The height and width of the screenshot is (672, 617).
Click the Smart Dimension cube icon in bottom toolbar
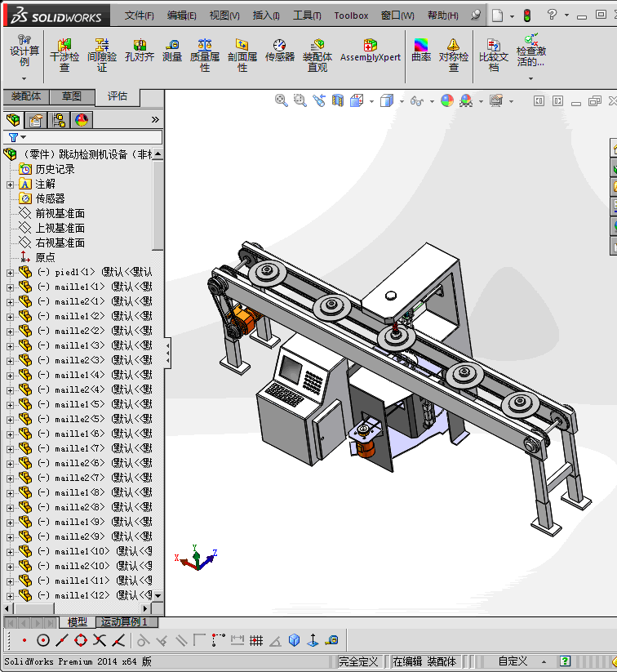pos(295,640)
